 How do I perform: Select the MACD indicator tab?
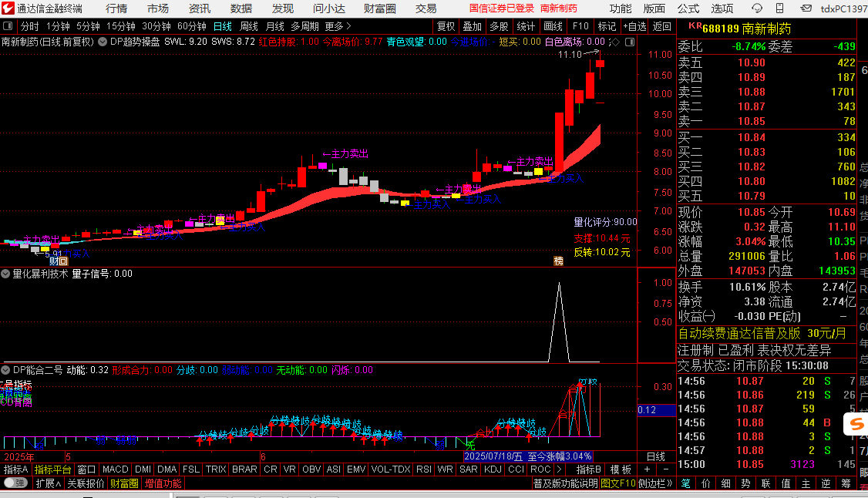coord(115,469)
